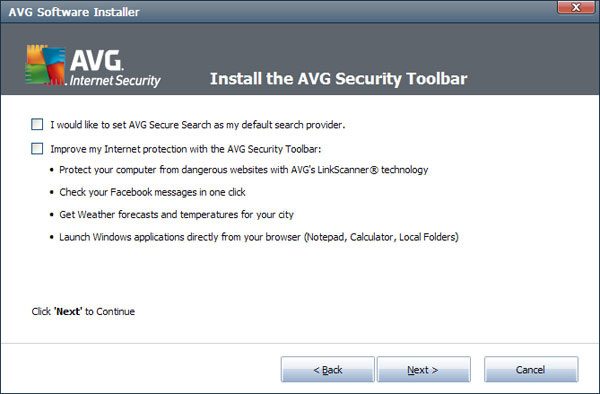Click the 'AVG Software Installer' title bar text

(x=74, y=12)
